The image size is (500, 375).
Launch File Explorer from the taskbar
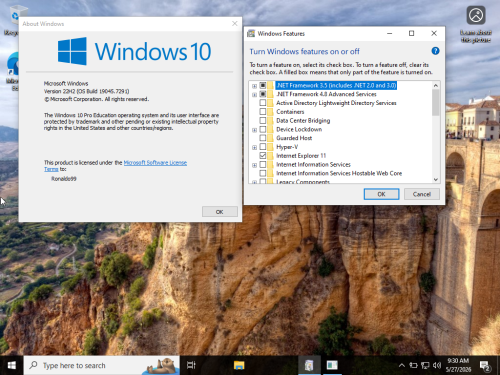239,365
